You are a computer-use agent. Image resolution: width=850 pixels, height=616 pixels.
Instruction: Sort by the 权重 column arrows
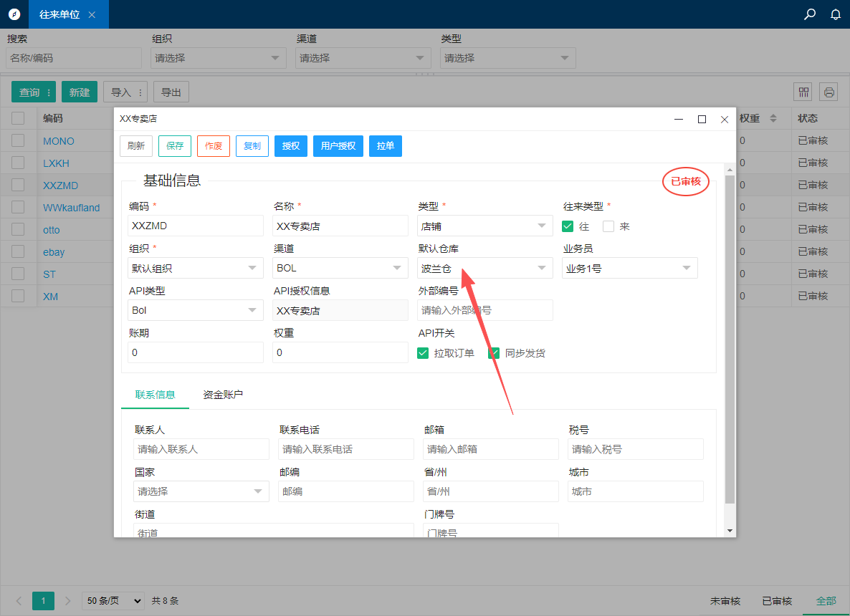click(x=773, y=118)
